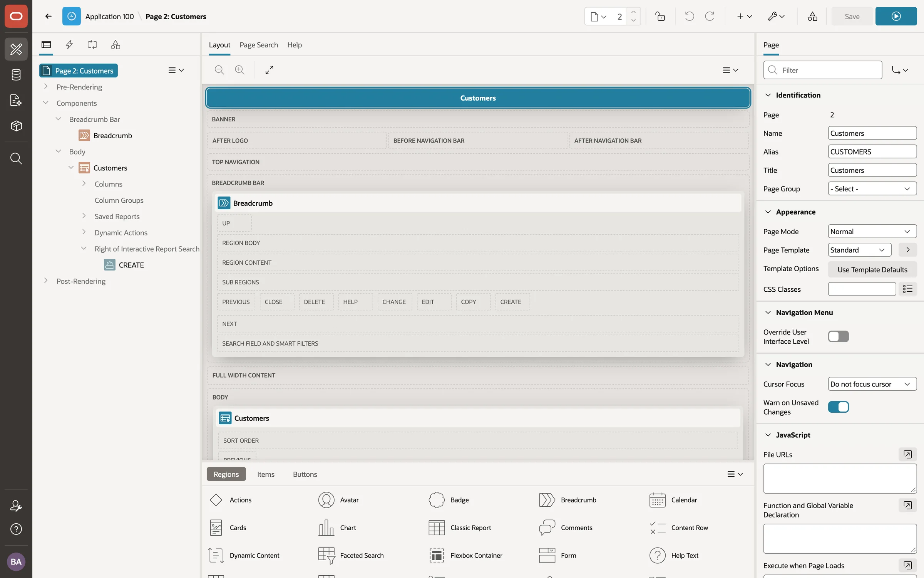Select the Breadcrumb region in layout
924x578 pixels.
click(x=478, y=203)
